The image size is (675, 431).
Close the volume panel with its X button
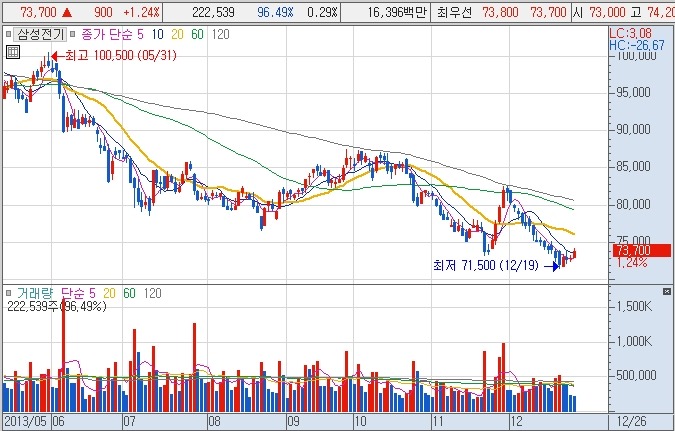(x=667, y=292)
